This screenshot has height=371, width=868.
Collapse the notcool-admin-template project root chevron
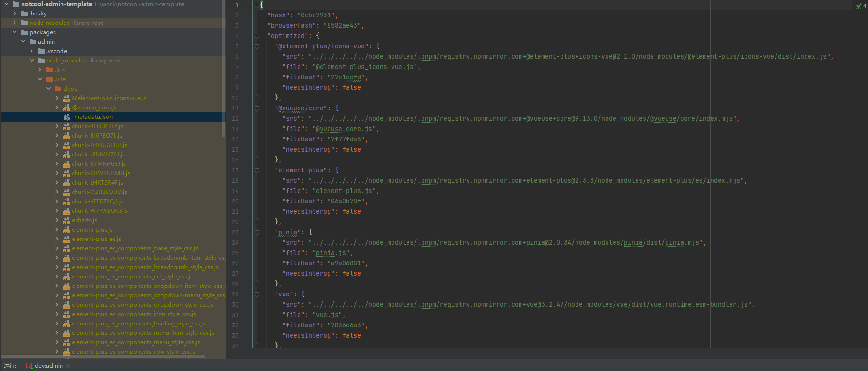7,4
